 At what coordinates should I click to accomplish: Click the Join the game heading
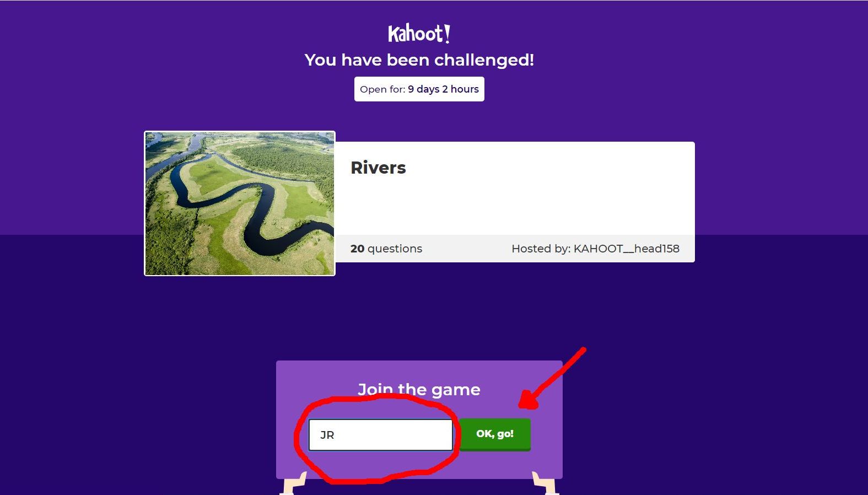tap(419, 390)
